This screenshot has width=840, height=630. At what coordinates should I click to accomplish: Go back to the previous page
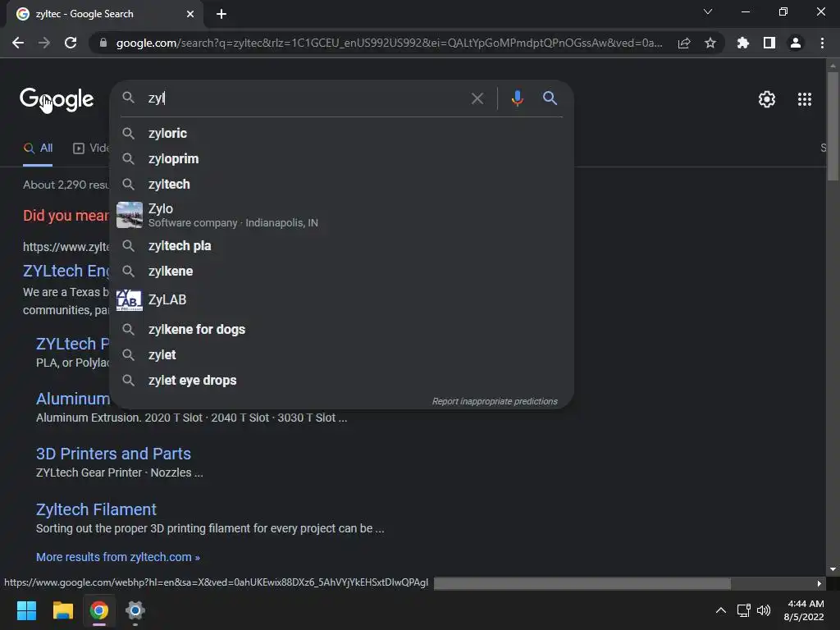(18, 43)
